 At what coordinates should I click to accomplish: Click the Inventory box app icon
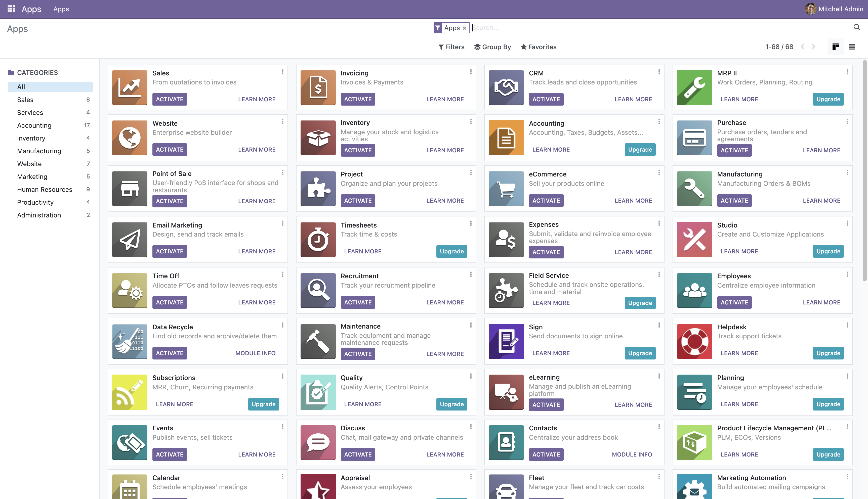tap(318, 138)
